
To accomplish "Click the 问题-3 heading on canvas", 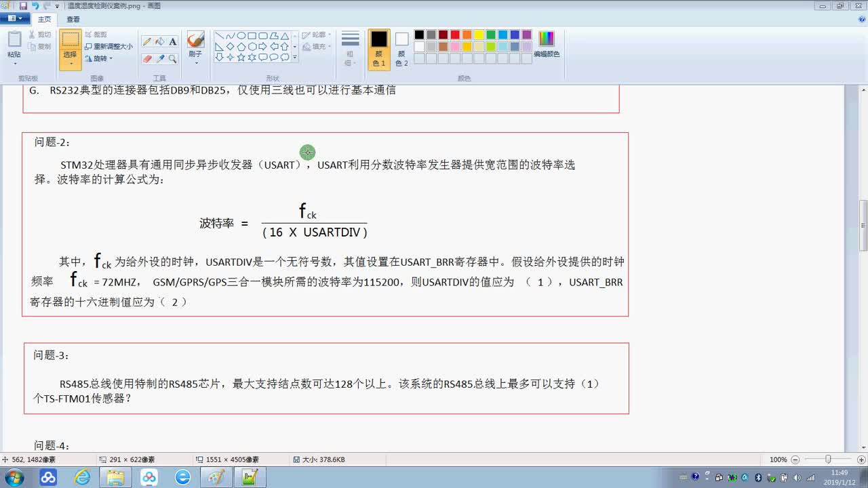I will pos(52,355).
